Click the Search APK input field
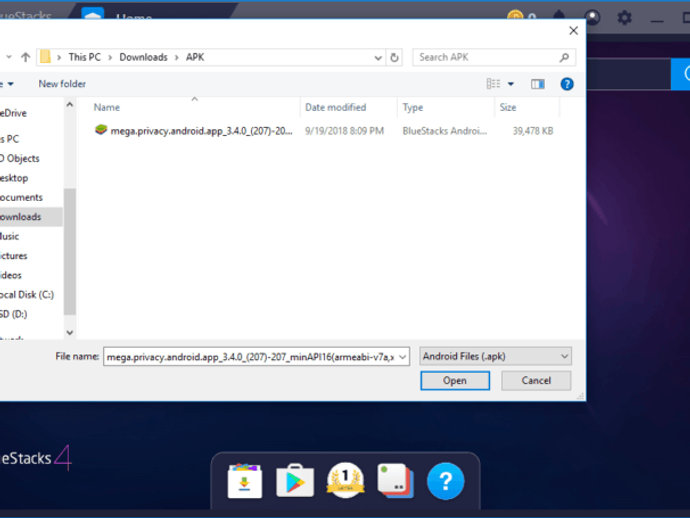 (x=487, y=57)
